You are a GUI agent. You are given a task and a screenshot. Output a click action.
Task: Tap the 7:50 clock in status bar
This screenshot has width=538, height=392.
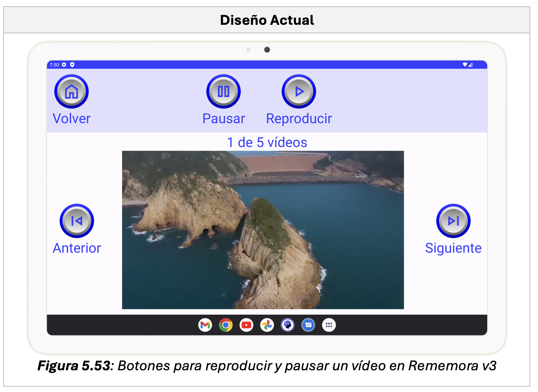pyautogui.click(x=54, y=65)
